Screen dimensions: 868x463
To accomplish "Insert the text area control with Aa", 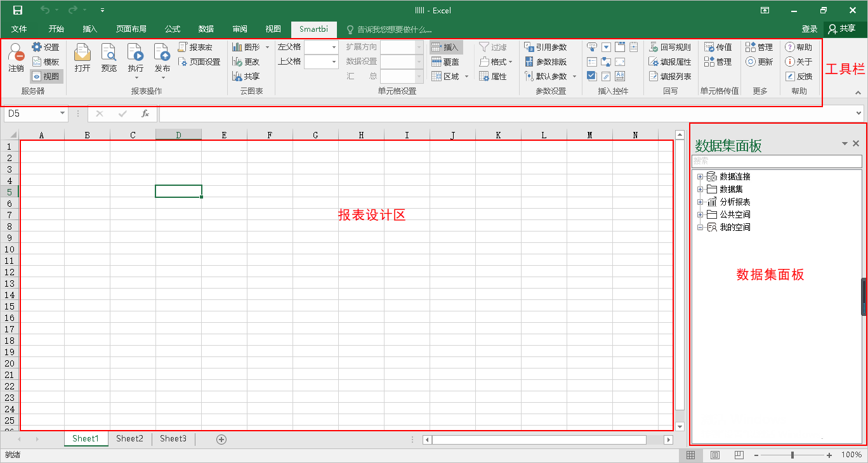I will 620,76.
